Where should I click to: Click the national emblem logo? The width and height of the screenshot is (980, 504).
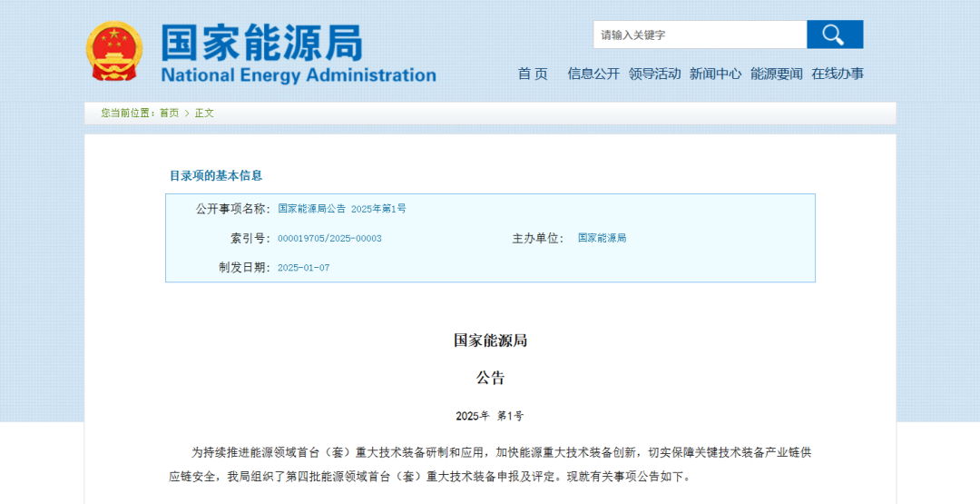tap(113, 51)
